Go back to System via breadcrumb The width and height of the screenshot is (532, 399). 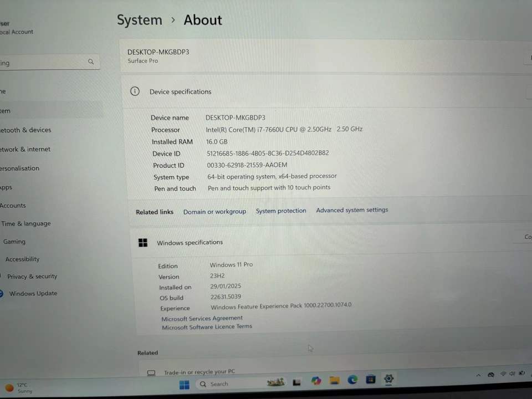[139, 20]
